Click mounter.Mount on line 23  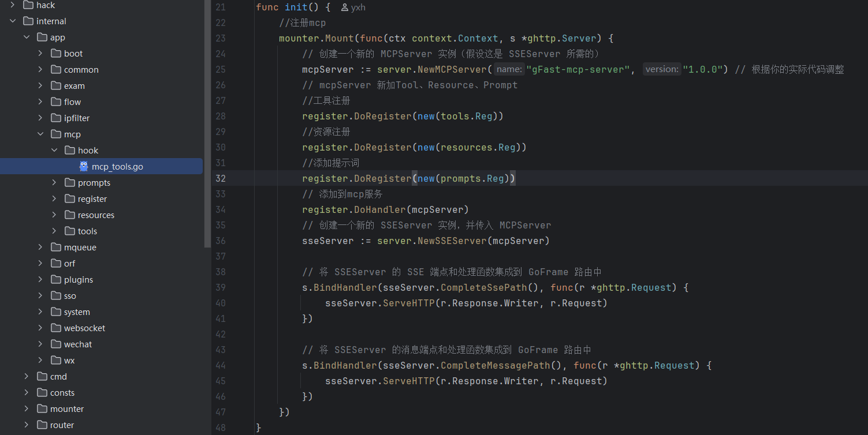(316, 38)
